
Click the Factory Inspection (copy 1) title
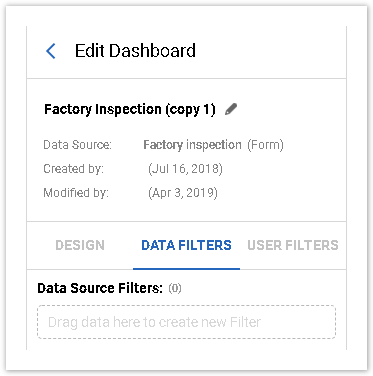point(130,110)
